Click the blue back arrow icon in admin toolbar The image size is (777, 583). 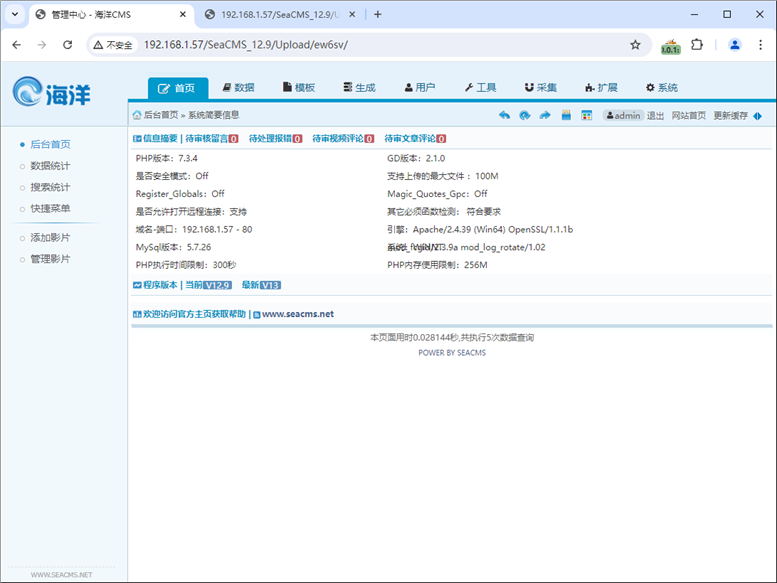point(504,116)
